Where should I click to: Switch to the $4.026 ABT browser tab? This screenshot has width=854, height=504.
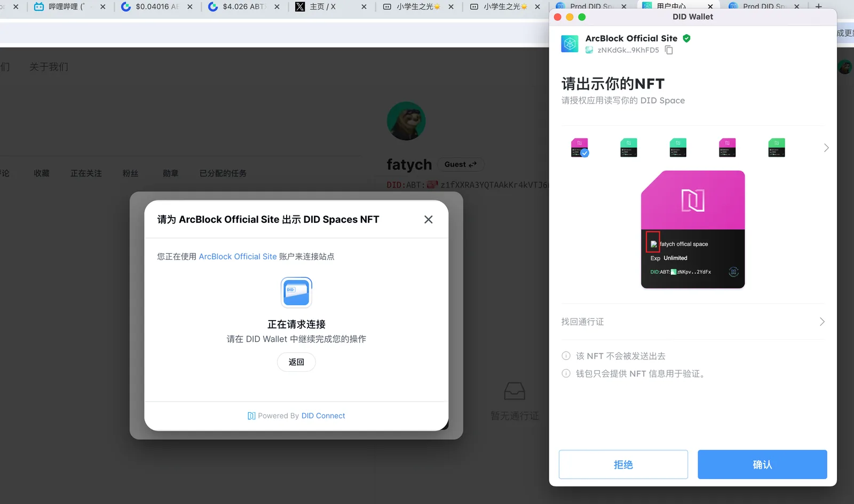(x=244, y=7)
